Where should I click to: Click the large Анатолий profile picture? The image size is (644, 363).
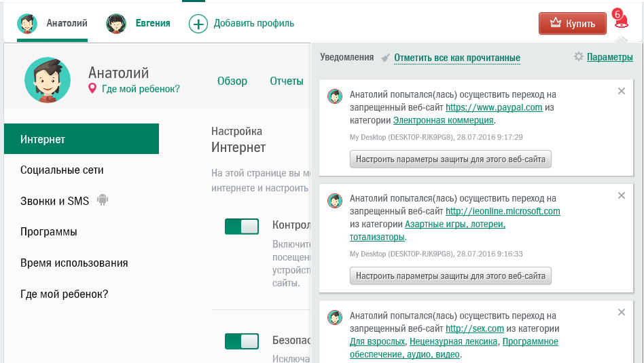[x=48, y=80]
